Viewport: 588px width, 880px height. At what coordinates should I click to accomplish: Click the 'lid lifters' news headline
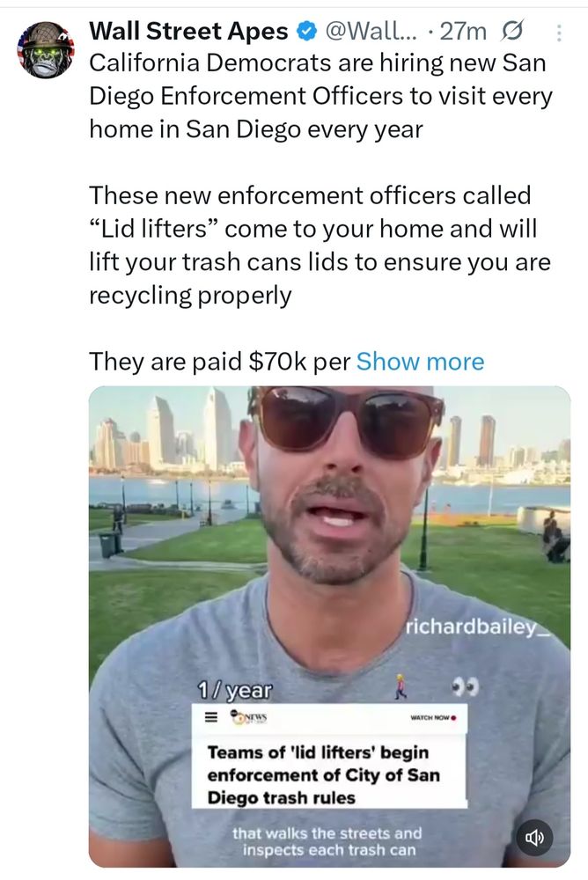(x=323, y=774)
